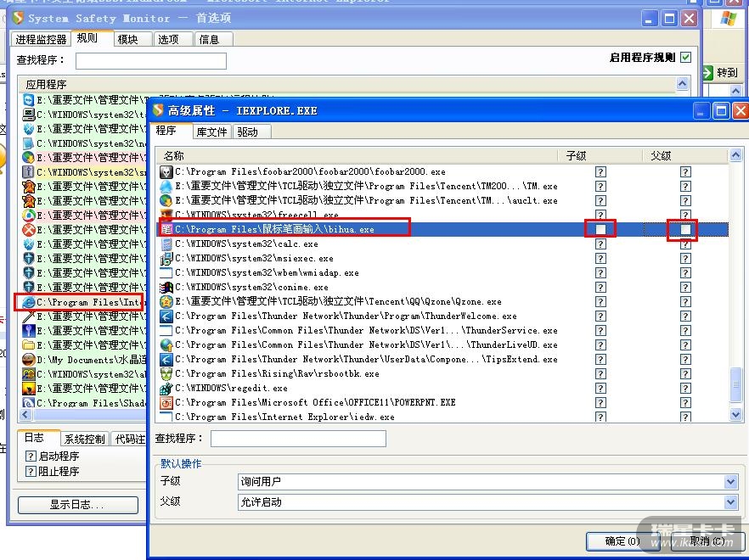
Task: Click the 查找程序 field in 高级属性 dialog
Action: 298,439
